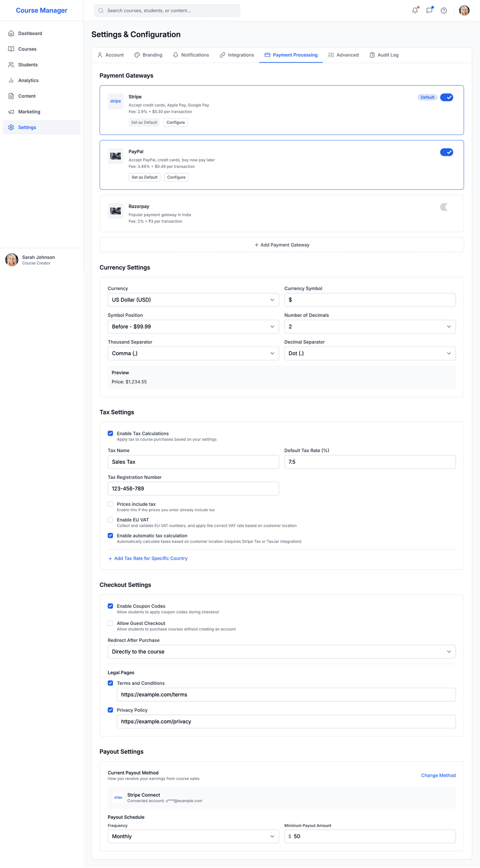Check the Enable EU VAT checkbox

tap(110, 520)
